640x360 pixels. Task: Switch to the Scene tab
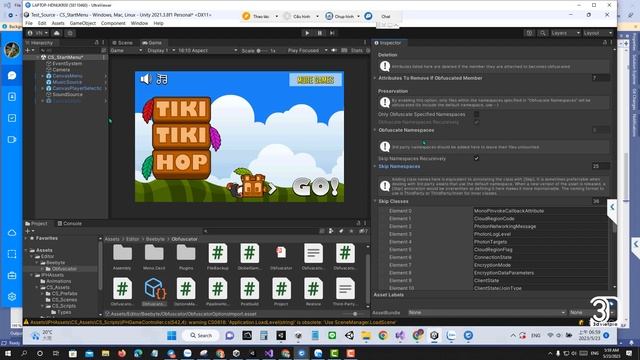122,43
